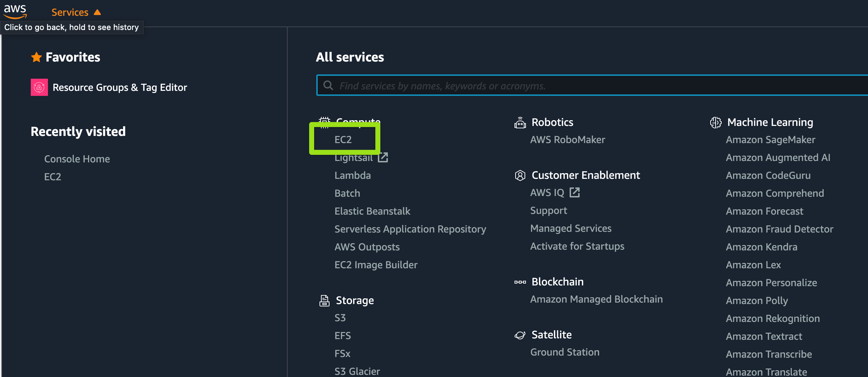The height and width of the screenshot is (377, 868).
Task: Click the Blockchain category icon
Action: 520,282
